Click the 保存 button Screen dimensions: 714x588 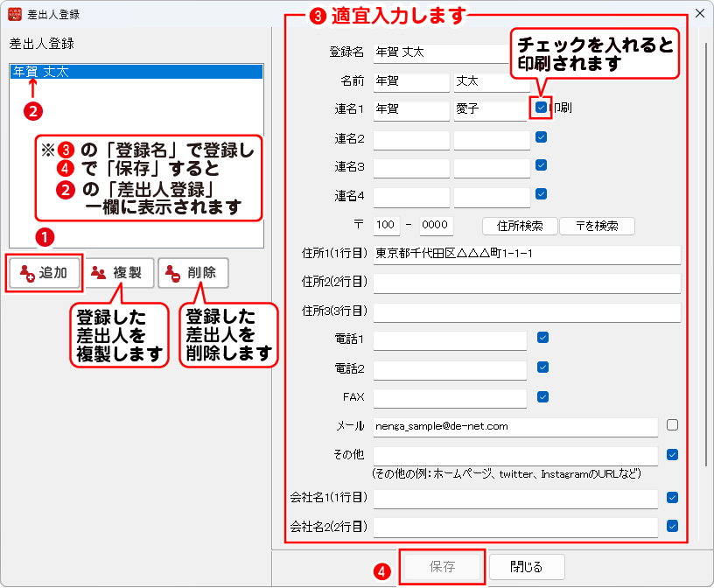point(443,566)
